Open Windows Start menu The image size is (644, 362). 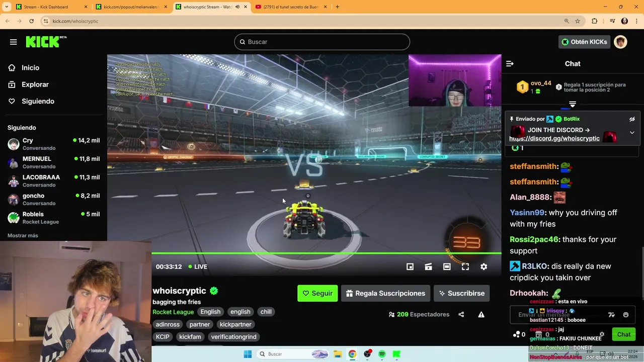point(248,354)
